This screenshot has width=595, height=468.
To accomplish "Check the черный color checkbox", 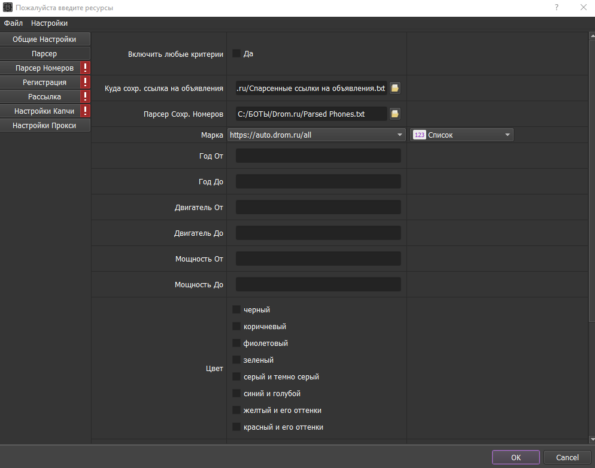I will [236, 309].
